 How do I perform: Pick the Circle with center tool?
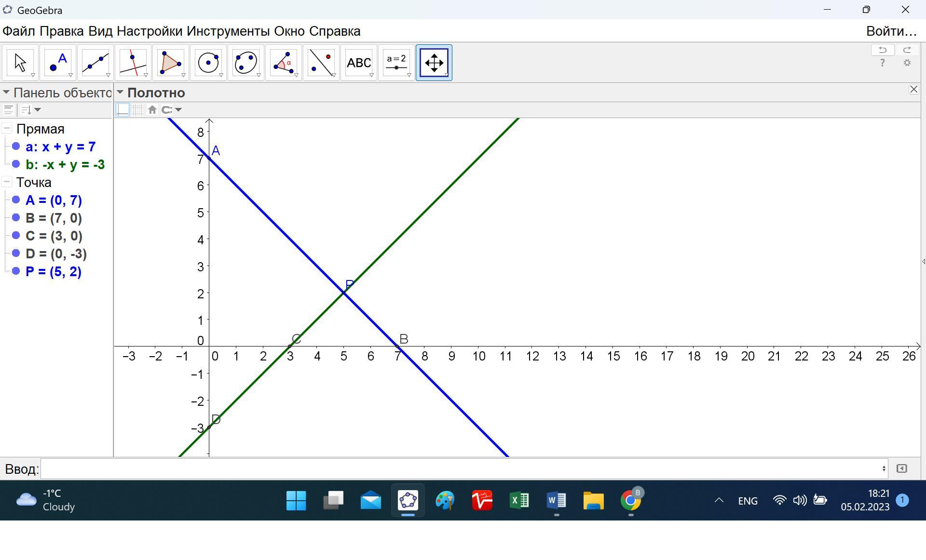click(208, 63)
